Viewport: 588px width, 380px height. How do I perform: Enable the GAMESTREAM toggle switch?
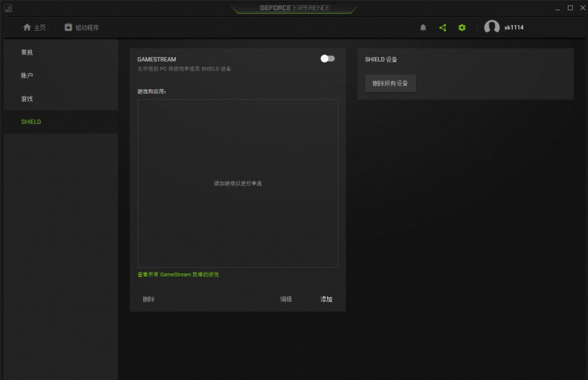pos(327,58)
